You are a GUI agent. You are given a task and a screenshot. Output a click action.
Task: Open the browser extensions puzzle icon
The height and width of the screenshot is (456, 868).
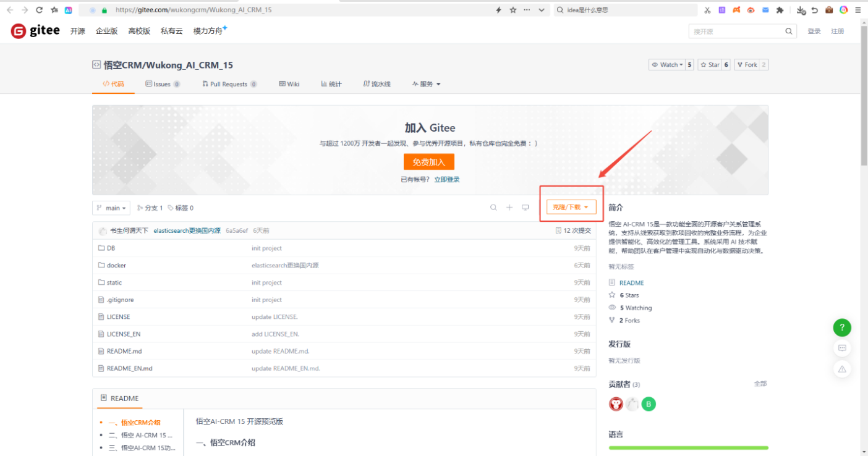tap(779, 9)
